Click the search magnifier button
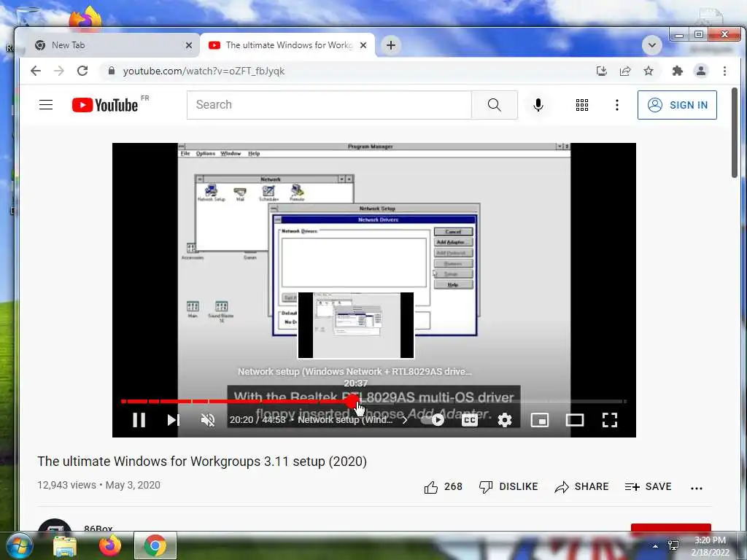Image resolution: width=747 pixels, height=560 pixels. 495,105
